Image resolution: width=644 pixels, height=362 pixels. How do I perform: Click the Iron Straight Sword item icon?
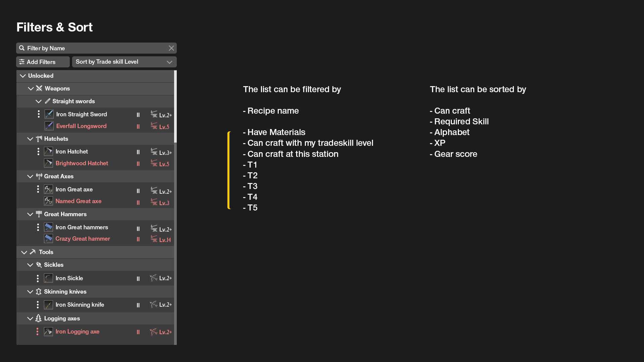click(x=49, y=114)
